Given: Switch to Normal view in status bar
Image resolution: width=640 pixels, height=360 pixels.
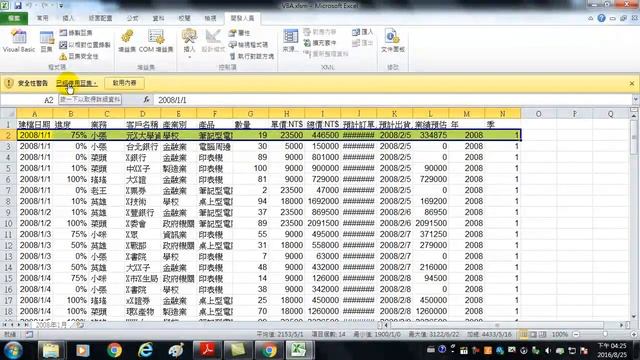Looking at the screenshot, I should point(524,334).
